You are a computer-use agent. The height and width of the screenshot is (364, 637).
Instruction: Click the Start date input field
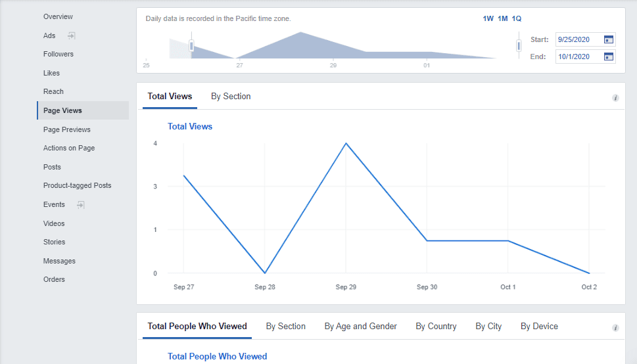578,39
